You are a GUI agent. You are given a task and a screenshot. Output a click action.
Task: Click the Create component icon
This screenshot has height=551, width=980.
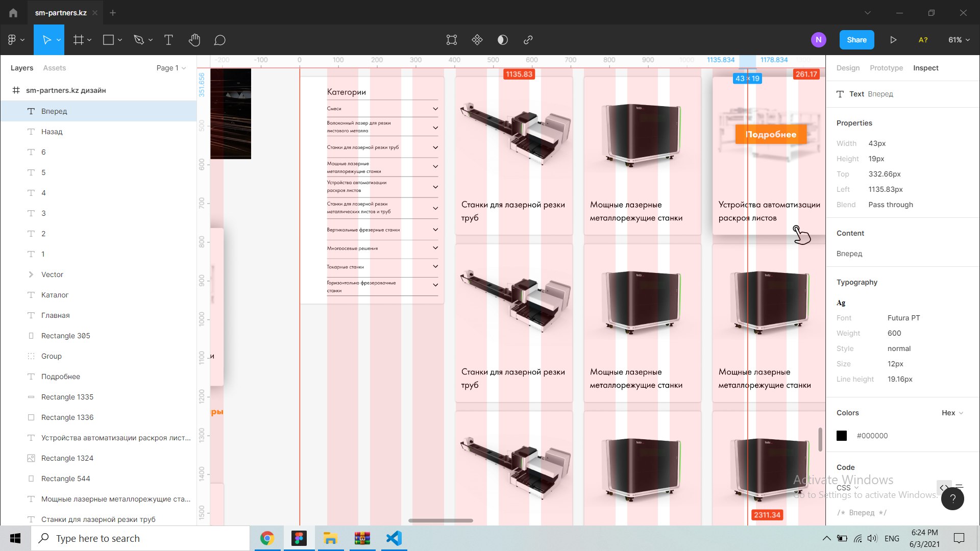coord(477,40)
